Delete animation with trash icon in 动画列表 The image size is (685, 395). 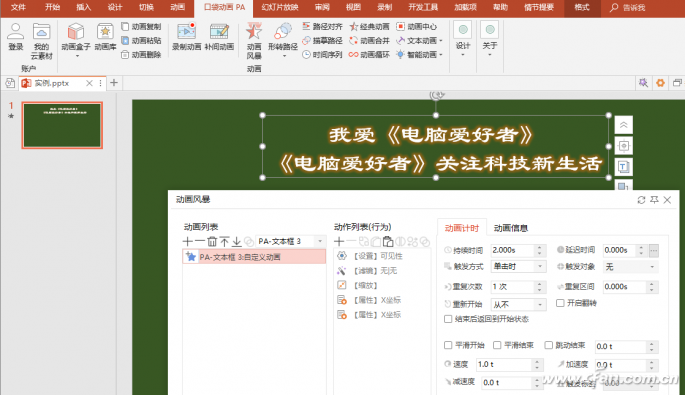tap(212, 241)
